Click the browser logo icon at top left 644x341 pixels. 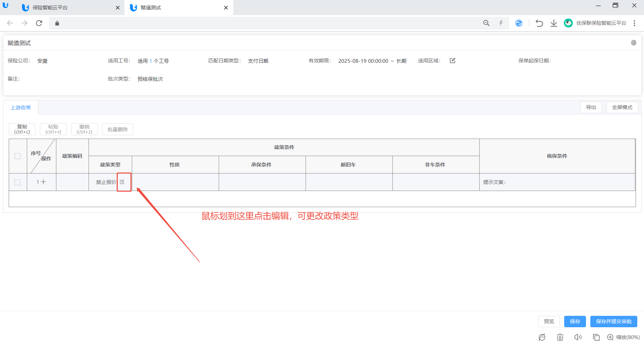click(5, 5)
